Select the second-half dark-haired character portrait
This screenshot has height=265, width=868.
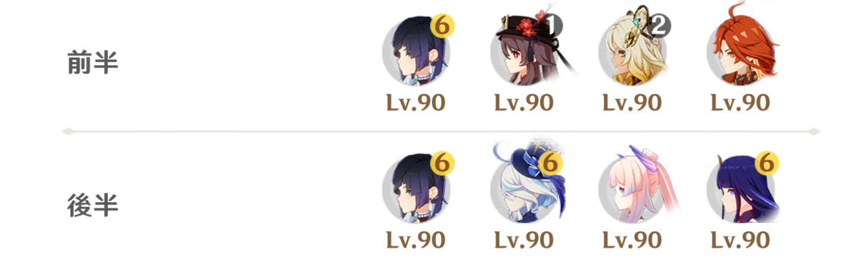tap(416, 190)
